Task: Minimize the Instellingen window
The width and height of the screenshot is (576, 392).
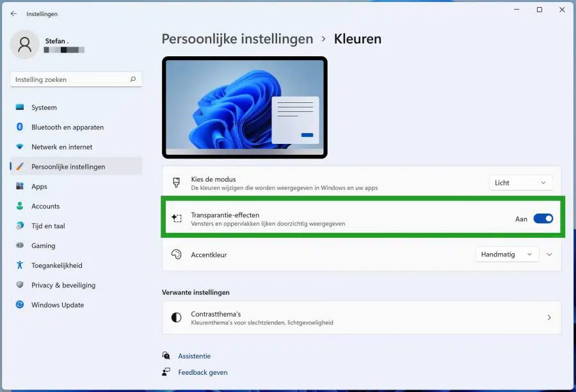Action: (516, 10)
